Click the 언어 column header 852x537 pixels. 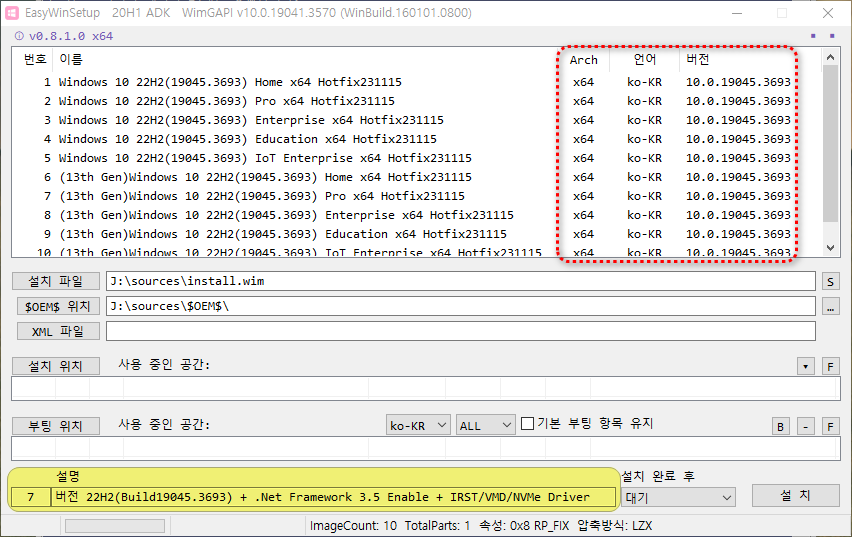pos(644,60)
